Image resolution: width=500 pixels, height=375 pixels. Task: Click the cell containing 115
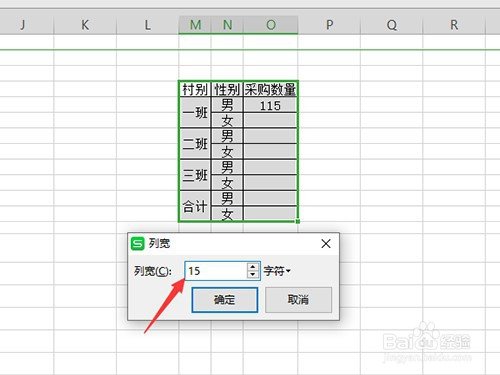click(x=271, y=105)
